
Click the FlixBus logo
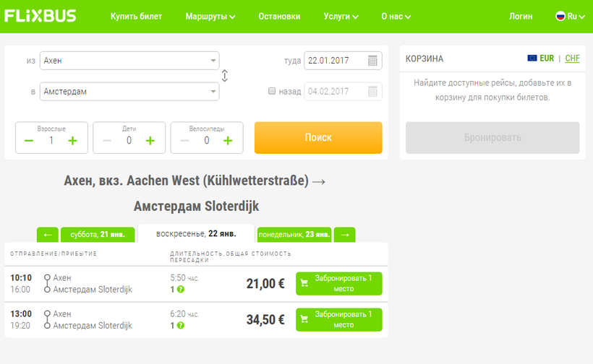40,16
